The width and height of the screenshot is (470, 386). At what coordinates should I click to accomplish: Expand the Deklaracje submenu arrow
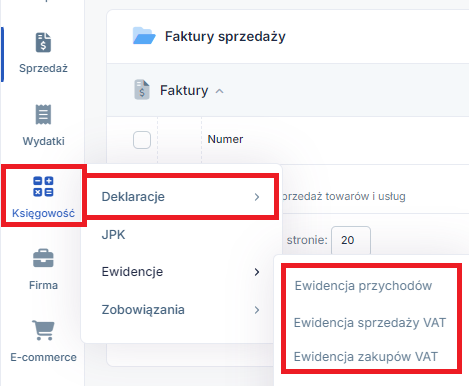coord(257,197)
